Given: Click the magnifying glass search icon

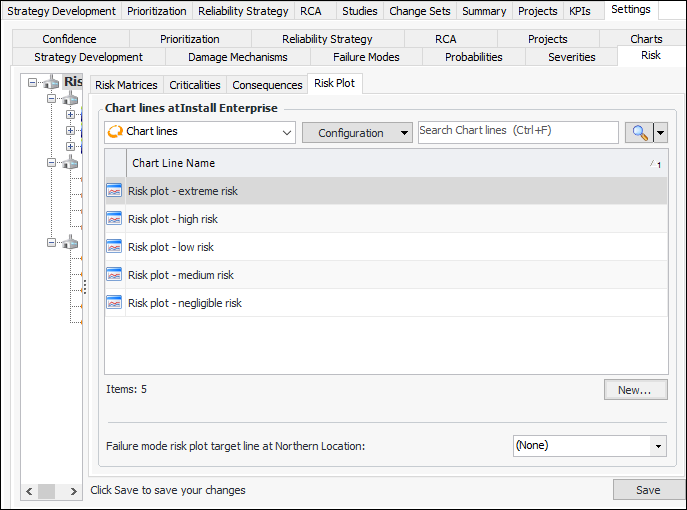Looking at the screenshot, I should [638, 132].
